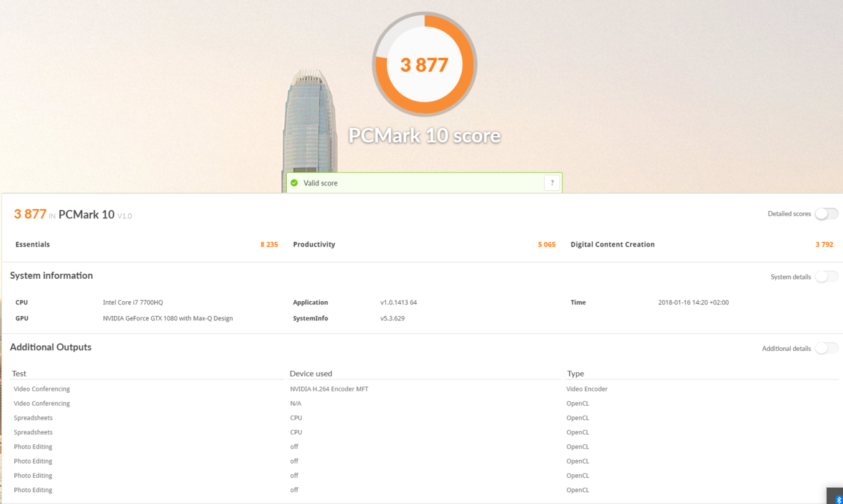Click the 'NVIDIA H.264 Encoder MFT' device cell
The height and width of the screenshot is (504, 843).
pyautogui.click(x=329, y=389)
